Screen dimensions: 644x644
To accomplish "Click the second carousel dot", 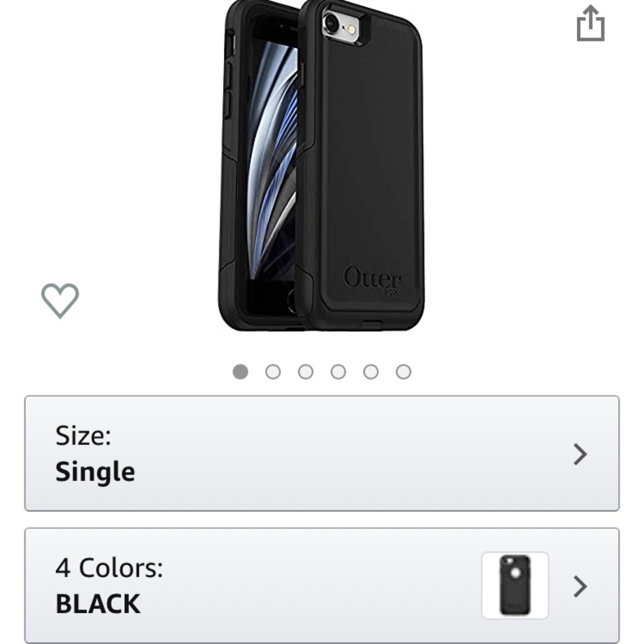I will (x=272, y=370).
